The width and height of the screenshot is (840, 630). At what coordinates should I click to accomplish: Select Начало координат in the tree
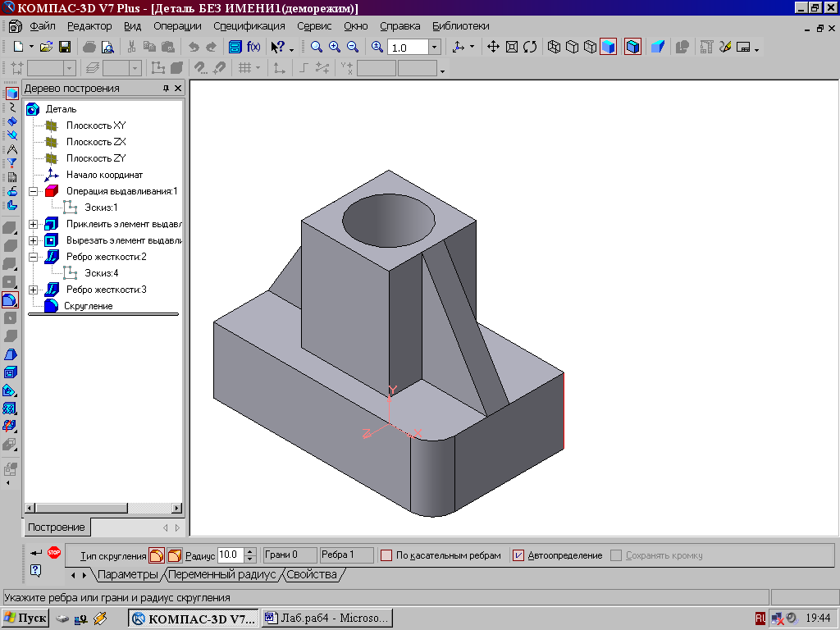[104, 175]
